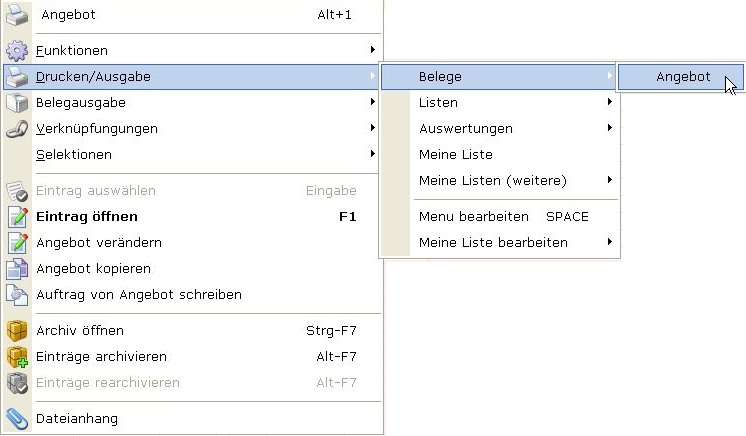Open Meine Liste bearbeiten submenu
Viewport: 746px width, 436px height.
pos(493,242)
